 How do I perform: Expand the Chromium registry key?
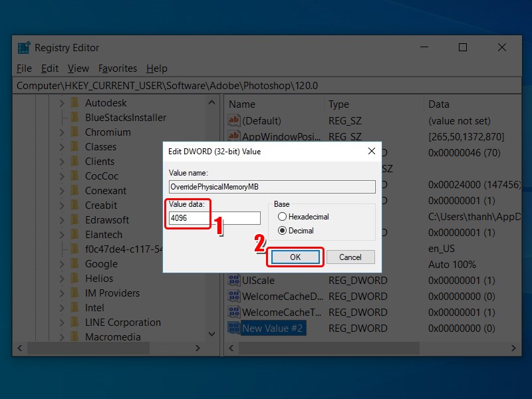coord(62,132)
